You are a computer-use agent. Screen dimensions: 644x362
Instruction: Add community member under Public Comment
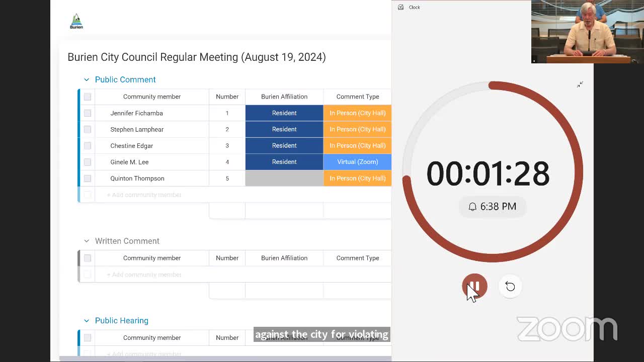(x=144, y=195)
